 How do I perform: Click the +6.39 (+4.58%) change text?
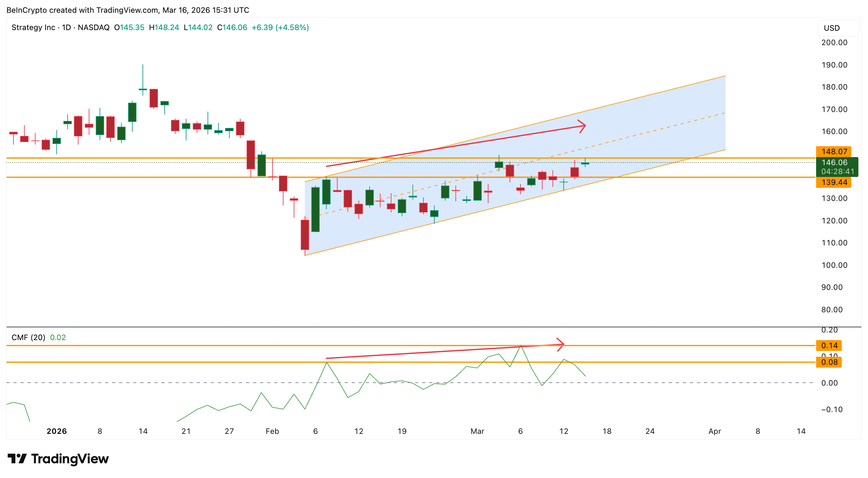tap(280, 28)
